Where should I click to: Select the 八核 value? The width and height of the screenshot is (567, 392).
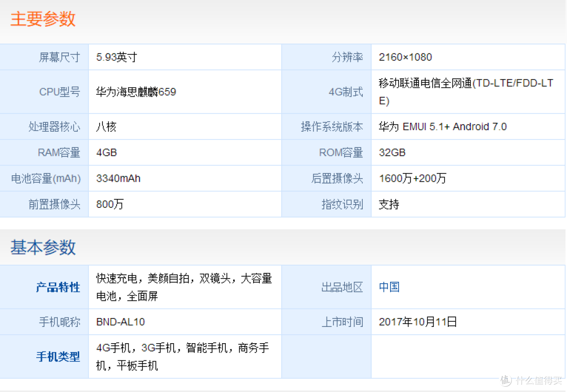(106, 126)
